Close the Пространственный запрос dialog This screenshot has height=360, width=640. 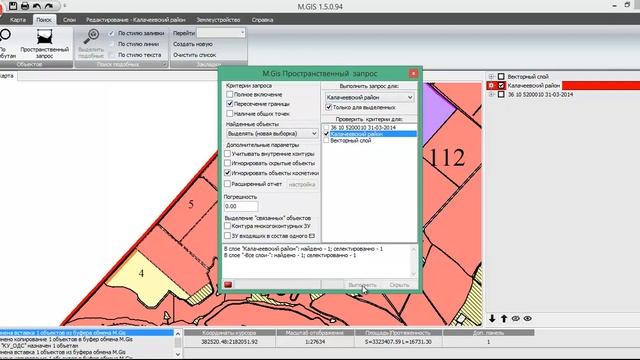coord(413,73)
